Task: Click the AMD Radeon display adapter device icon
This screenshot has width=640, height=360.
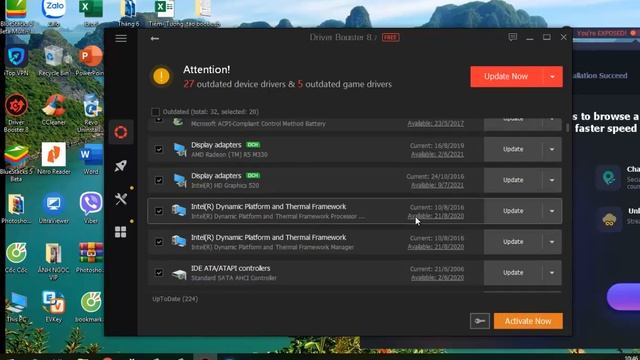Action: 179,149
